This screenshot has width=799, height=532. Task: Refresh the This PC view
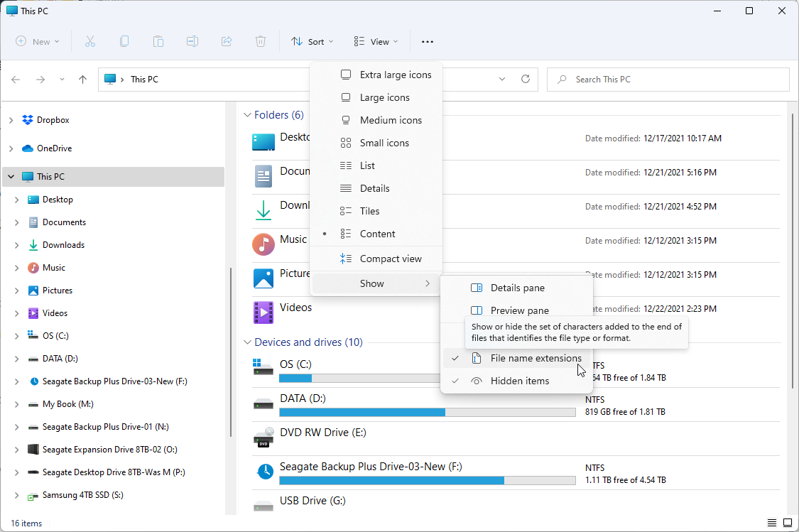526,79
